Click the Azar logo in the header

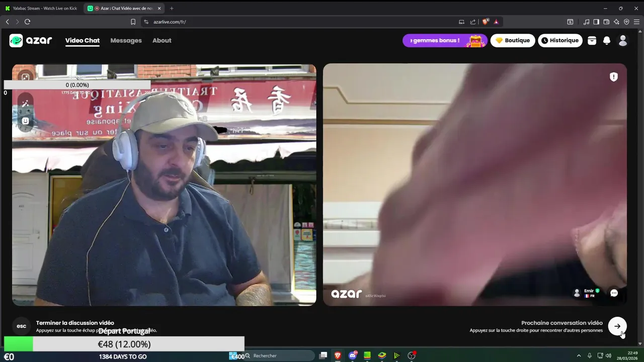[31, 41]
